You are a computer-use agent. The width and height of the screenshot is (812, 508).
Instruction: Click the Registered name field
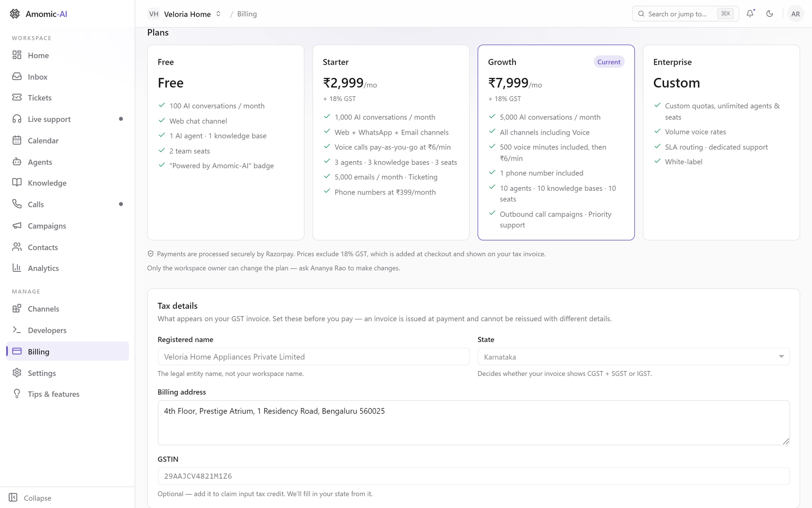coord(314,357)
